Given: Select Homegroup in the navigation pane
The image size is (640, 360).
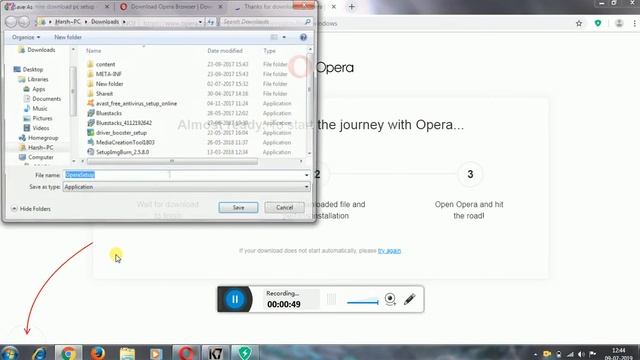Looking at the screenshot, I should [x=38, y=138].
